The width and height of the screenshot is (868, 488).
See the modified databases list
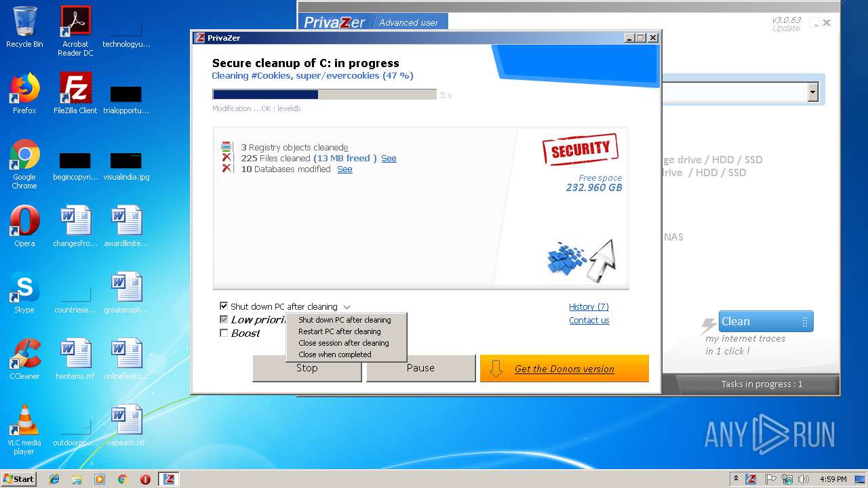(x=344, y=169)
